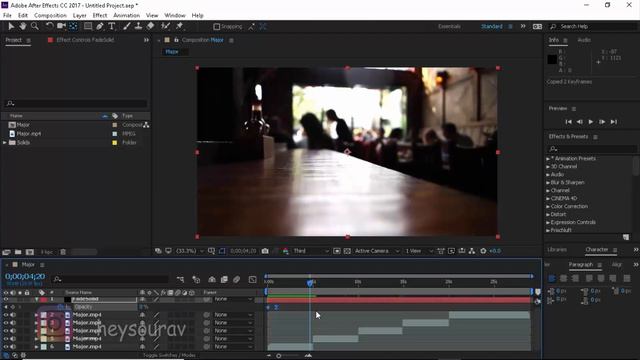Open the viewer magnification 33.3% dropdown
640x360 pixels.
[189, 251]
